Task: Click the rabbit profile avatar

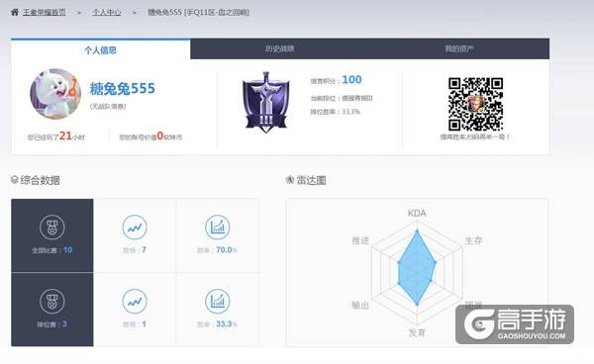Action: click(x=55, y=94)
